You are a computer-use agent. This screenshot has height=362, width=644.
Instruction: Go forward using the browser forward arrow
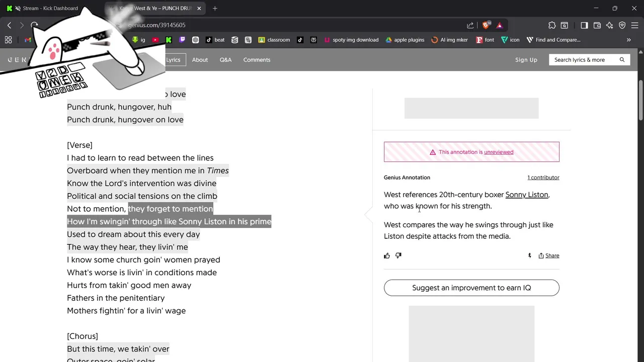coord(22,25)
